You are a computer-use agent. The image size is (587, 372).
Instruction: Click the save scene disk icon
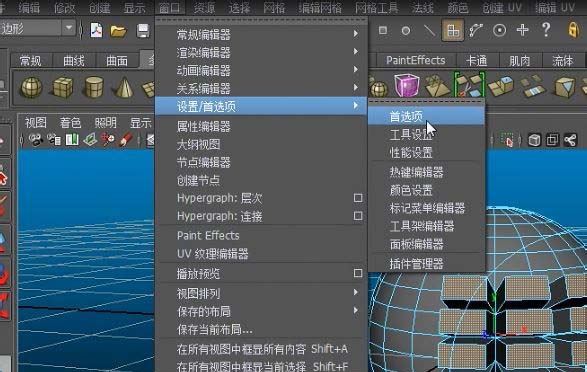click(143, 31)
